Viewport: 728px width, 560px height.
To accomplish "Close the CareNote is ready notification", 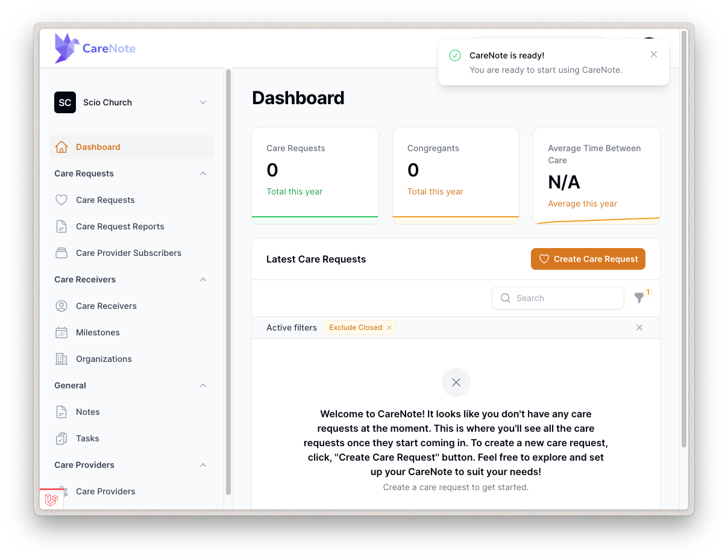I will pos(653,54).
